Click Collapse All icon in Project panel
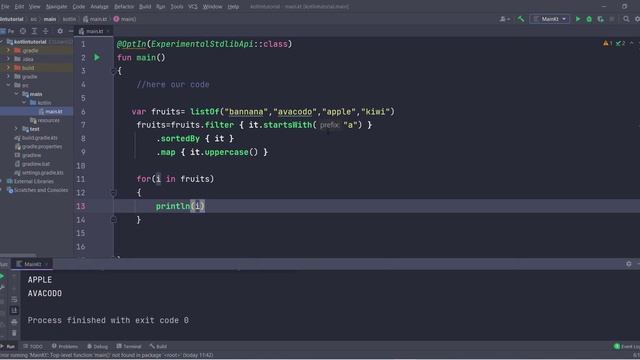This screenshot has width=640, height=360. tap(45, 31)
